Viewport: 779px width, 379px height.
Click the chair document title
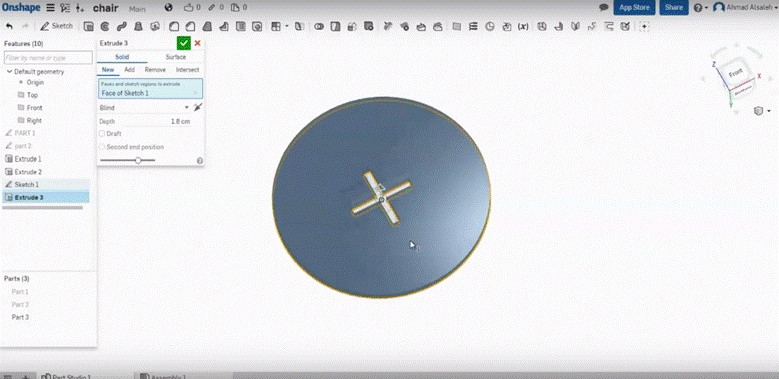105,8
